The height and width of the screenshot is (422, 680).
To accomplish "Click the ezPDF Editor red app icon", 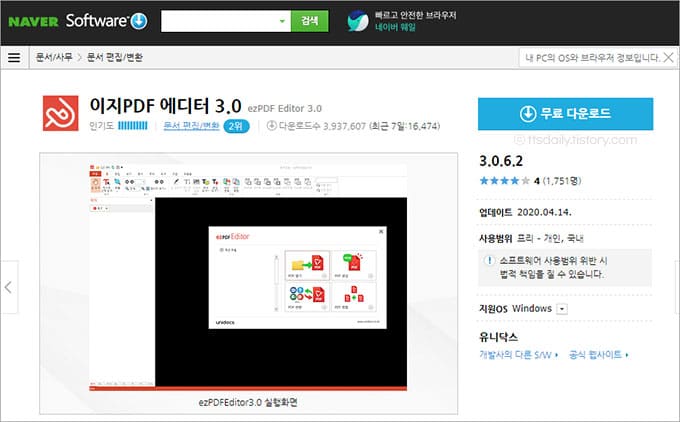I will click(x=61, y=113).
